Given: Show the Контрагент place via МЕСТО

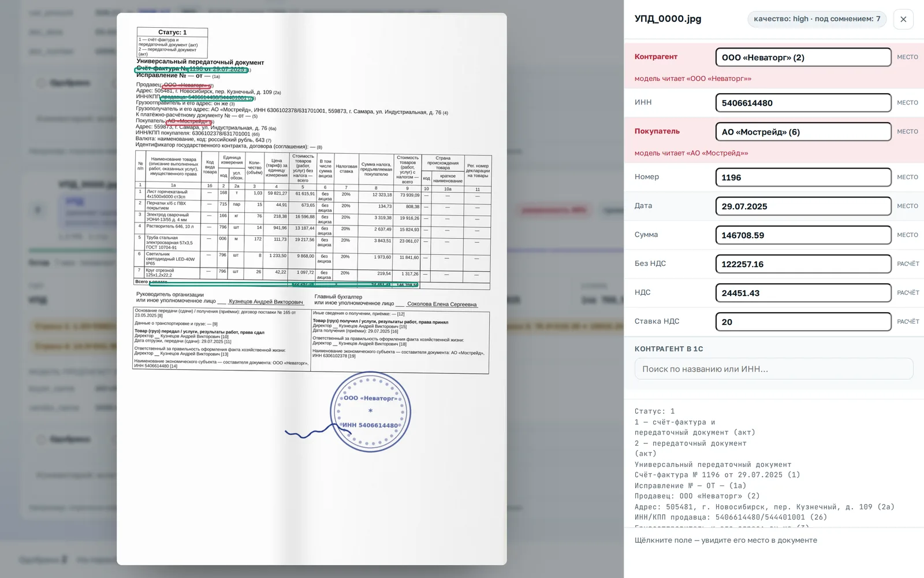Looking at the screenshot, I should [907, 57].
